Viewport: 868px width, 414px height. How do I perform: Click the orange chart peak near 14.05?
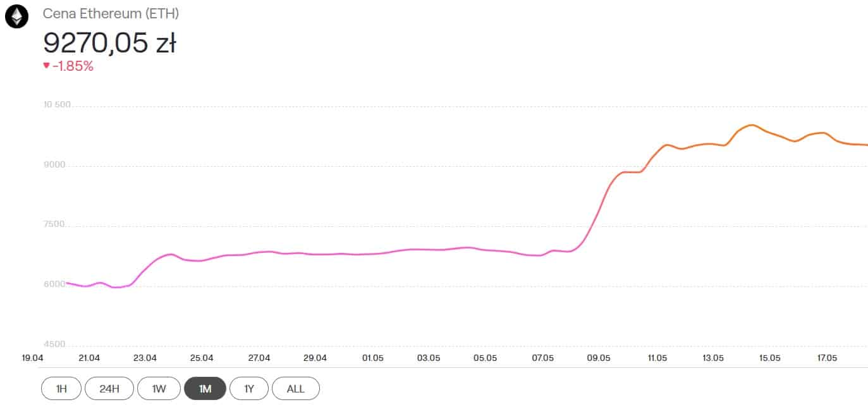click(x=750, y=125)
